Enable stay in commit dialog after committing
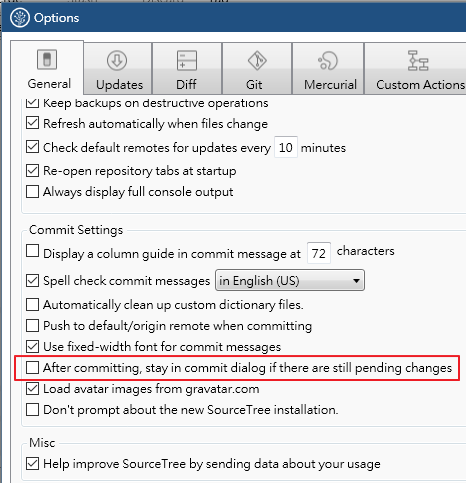This screenshot has width=466, height=483. coord(32,367)
